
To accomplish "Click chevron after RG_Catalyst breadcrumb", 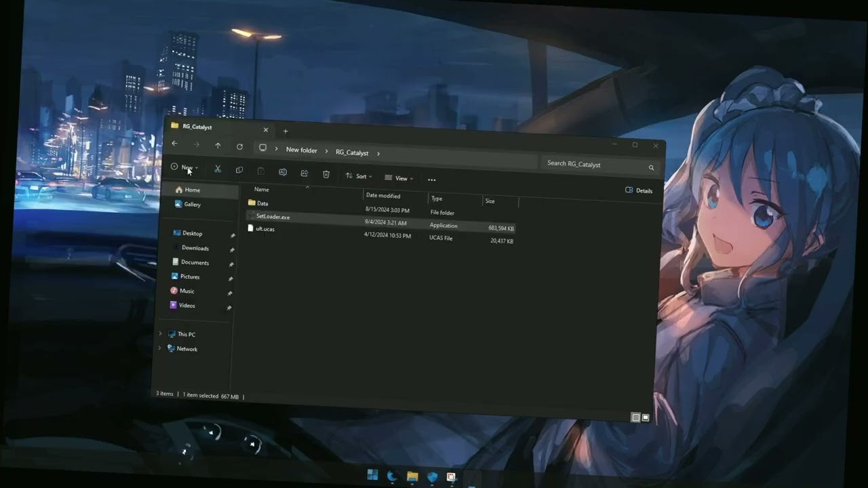I will 378,154.
